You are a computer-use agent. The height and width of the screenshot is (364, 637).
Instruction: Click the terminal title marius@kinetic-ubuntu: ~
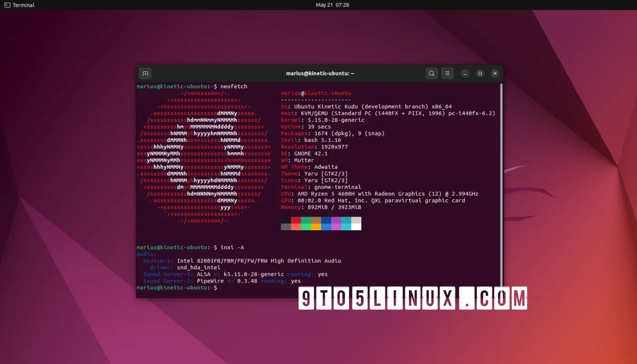(320, 73)
